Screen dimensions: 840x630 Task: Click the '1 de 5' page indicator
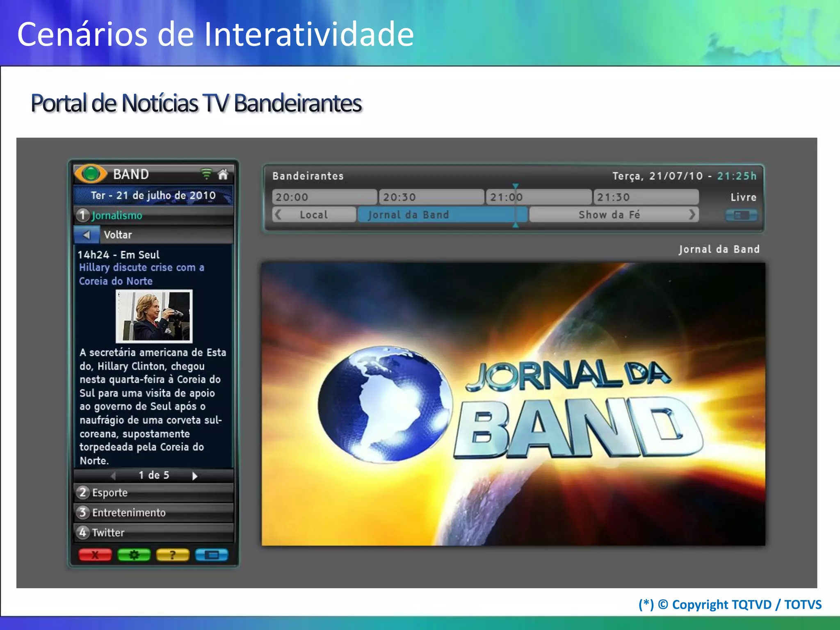tap(154, 475)
